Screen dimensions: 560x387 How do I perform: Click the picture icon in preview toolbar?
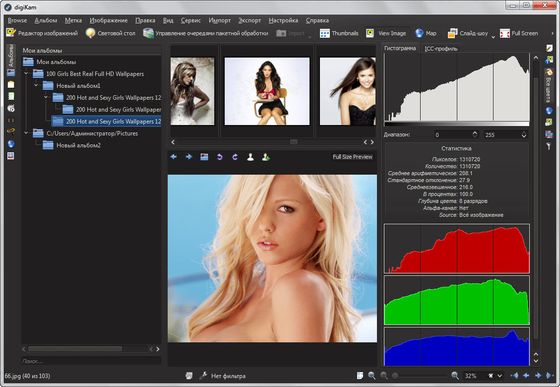click(204, 157)
